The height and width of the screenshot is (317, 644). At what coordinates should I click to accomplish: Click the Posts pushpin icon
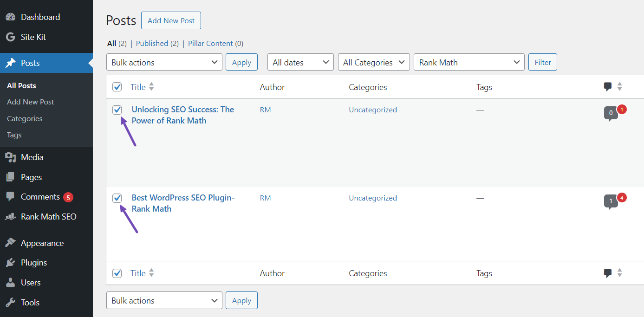(x=10, y=63)
